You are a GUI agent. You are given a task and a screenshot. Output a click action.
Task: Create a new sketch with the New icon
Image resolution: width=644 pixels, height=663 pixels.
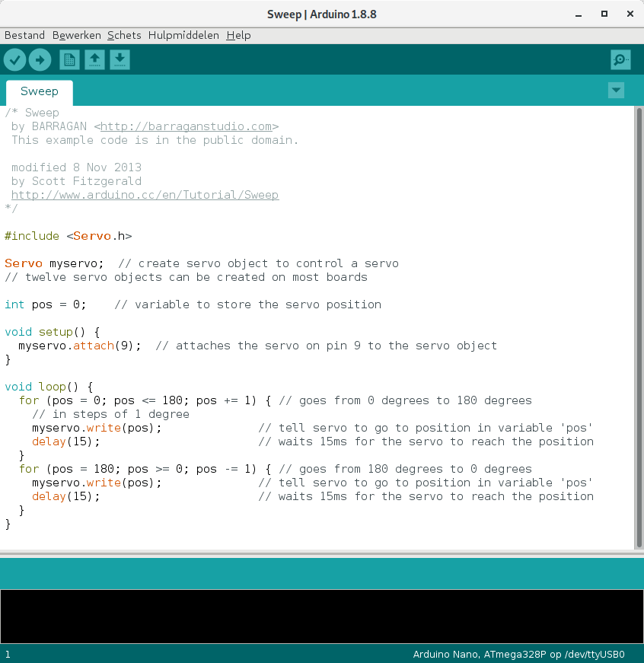point(69,59)
